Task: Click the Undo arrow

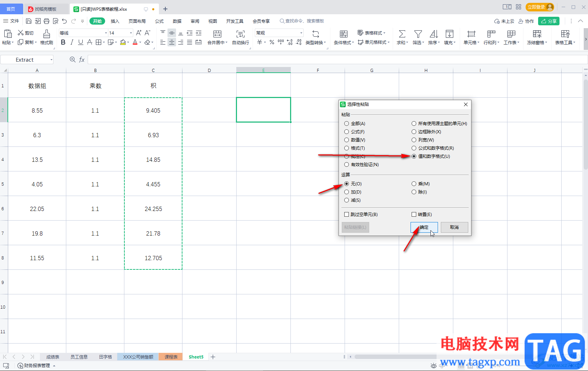Action: tap(64, 21)
